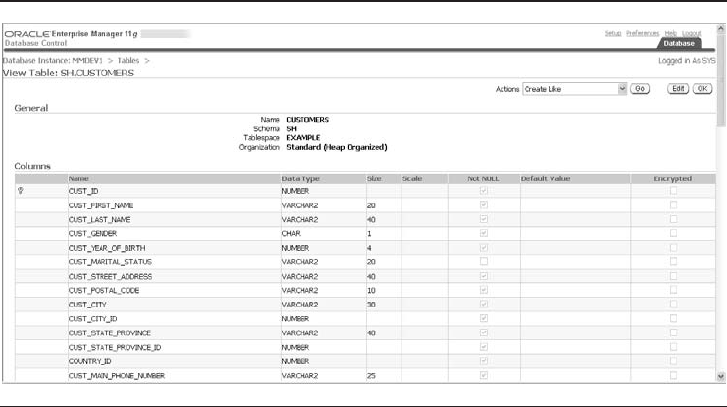727x407 pixels.
Task: Toggle Not NULL checkbox for CUST_ID
Action: point(484,191)
